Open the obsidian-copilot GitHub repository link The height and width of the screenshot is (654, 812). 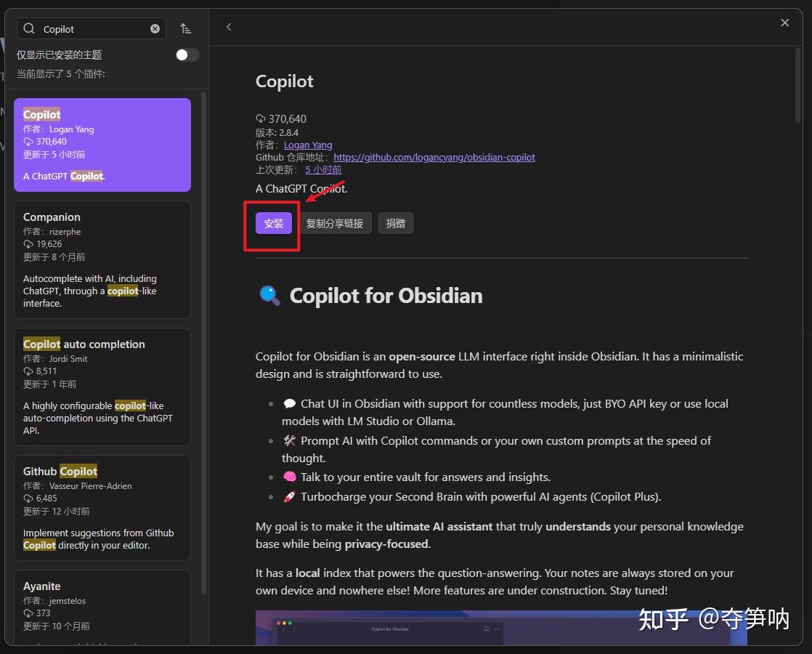point(434,157)
